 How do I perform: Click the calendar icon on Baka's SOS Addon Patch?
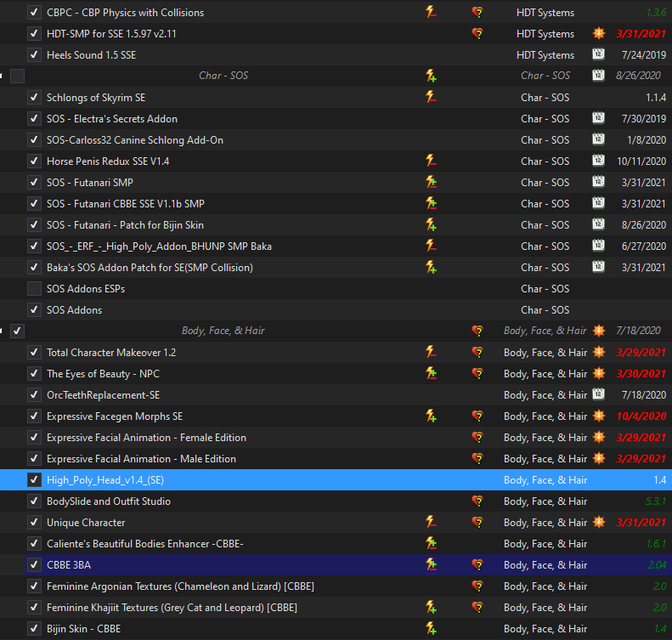(598, 267)
